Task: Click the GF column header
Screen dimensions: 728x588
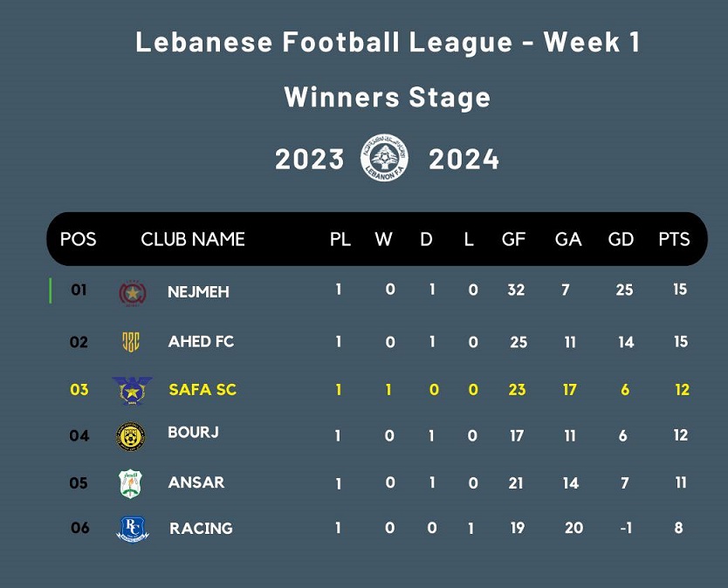Action: 513,239
